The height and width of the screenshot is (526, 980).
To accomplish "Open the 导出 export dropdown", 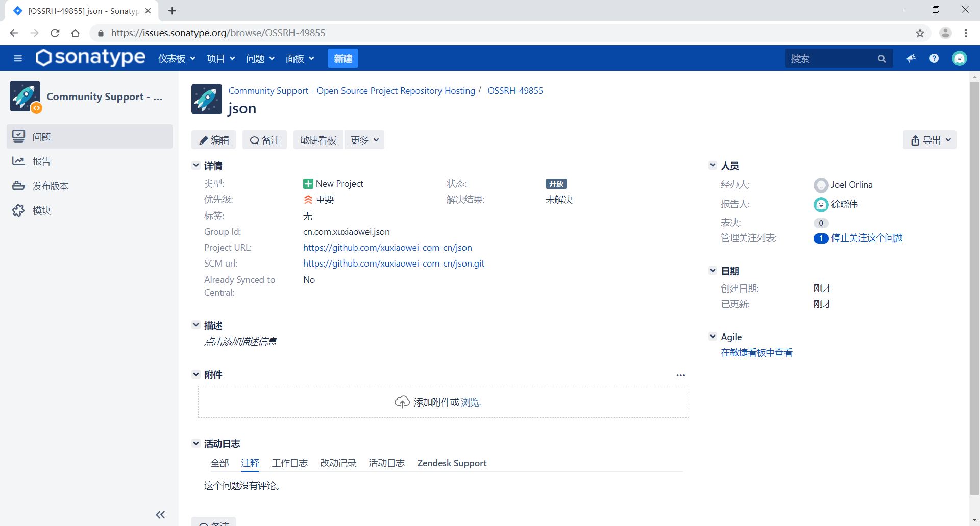I will point(930,140).
